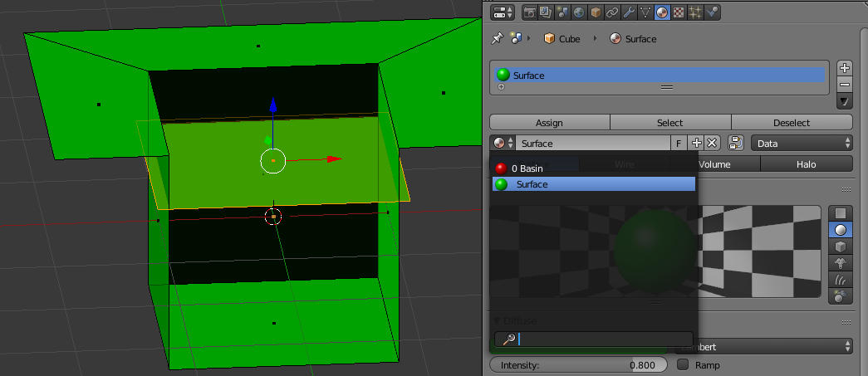This screenshot has height=376, width=868.
Task: Open the Render properties tab icon
Action: click(x=529, y=12)
